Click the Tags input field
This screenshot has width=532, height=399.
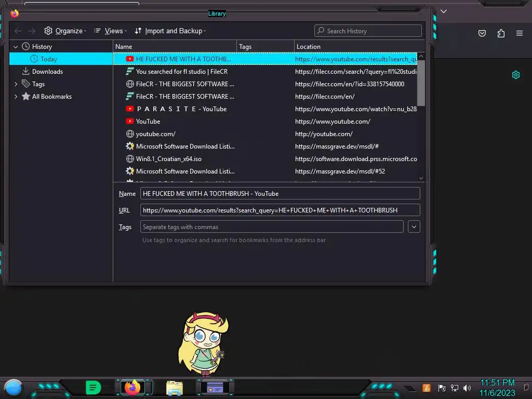pos(271,227)
